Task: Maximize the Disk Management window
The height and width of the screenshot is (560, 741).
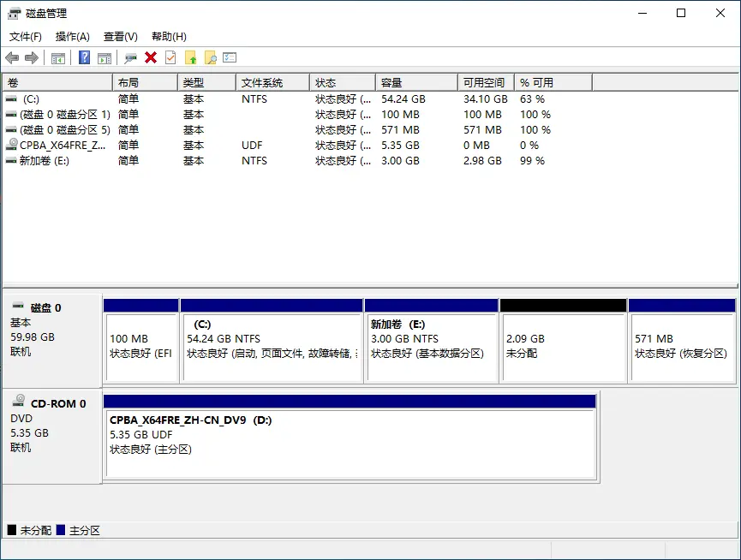Action: [681, 13]
